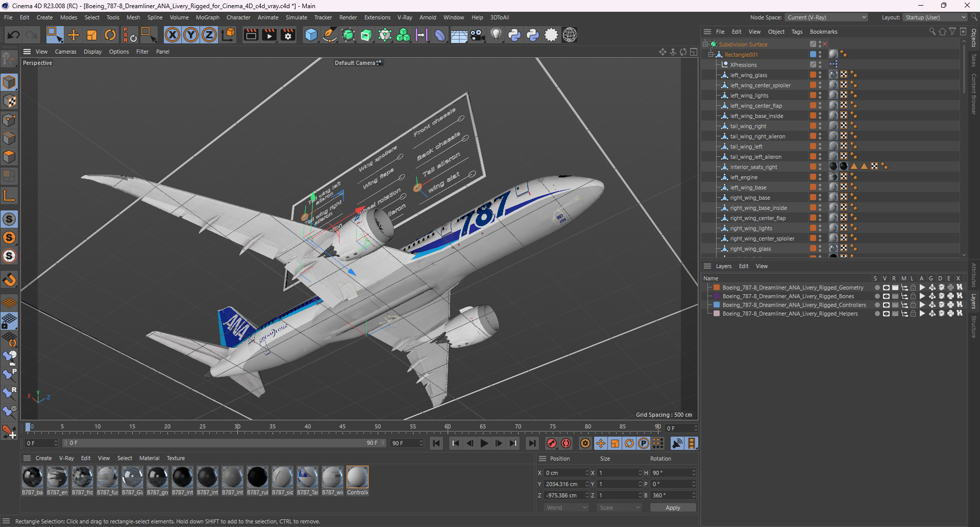Screen dimensions: 980x527
Task: Click the timeline frame 45 marker
Action: [x=342, y=426]
